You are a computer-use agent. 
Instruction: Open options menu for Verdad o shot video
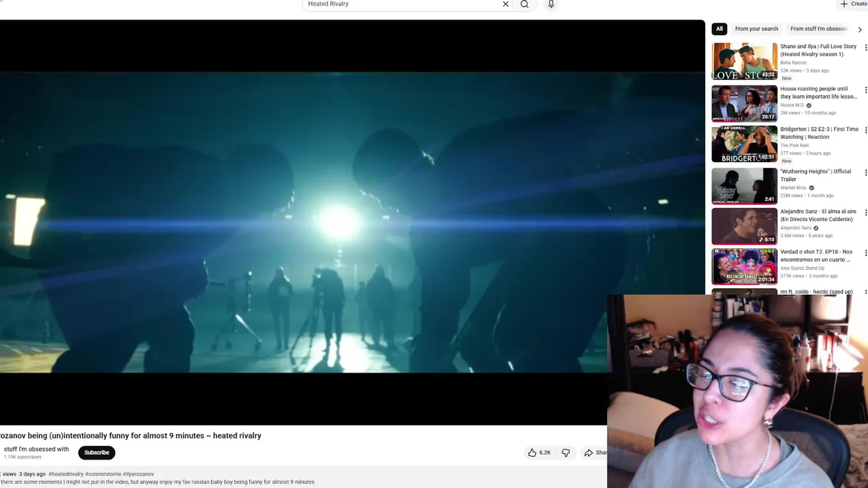(865, 253)
